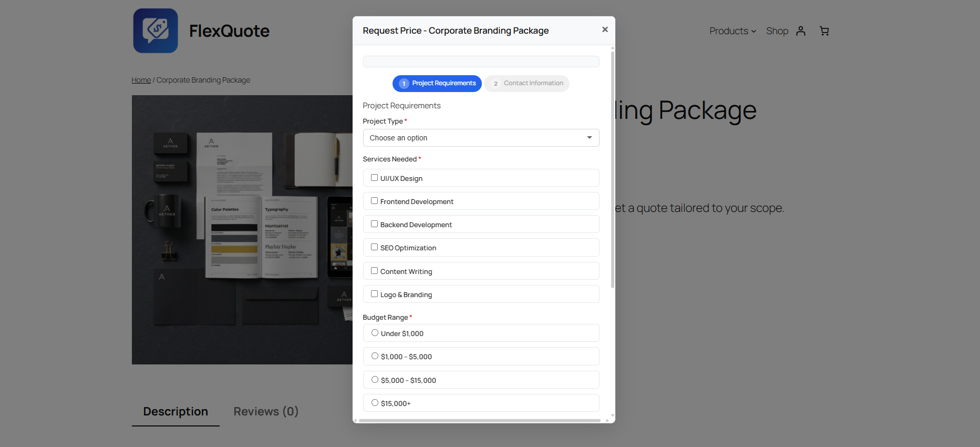Open the Project Type dropdown
This screenshot has width=980, height=447.
[481, 138]
